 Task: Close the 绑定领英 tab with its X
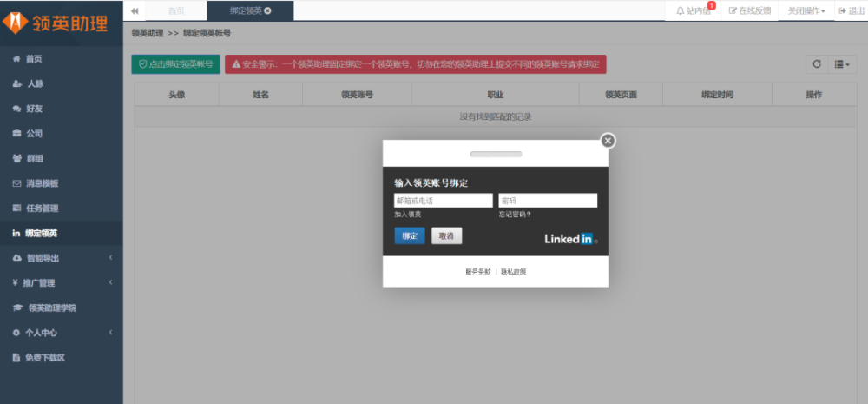268,10
